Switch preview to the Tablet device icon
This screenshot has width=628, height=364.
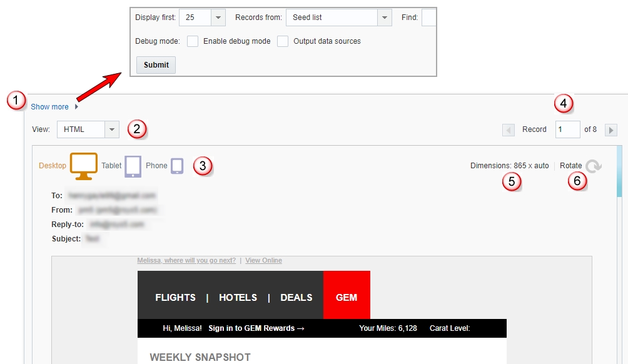[133, 166]
